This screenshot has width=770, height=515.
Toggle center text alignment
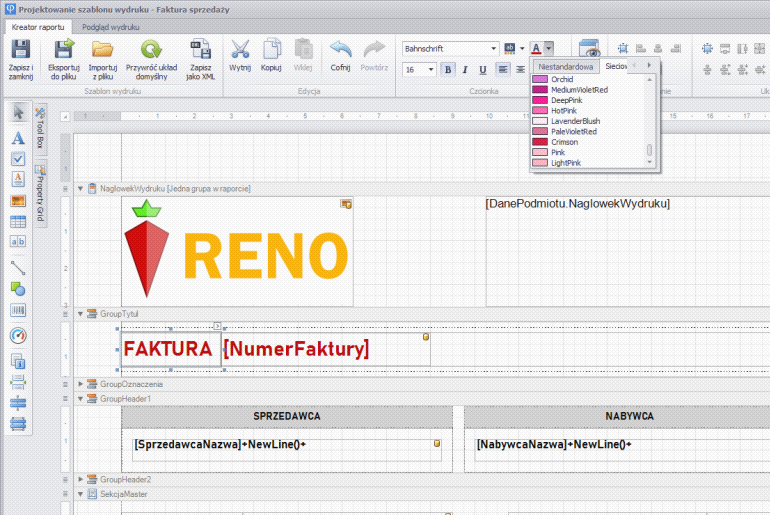(520, 70)
